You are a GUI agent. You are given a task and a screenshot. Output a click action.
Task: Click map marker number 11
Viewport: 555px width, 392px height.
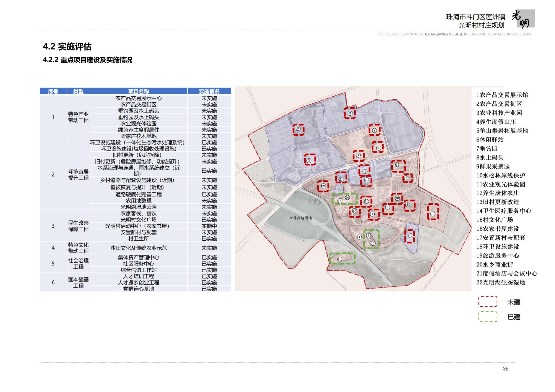433,214
